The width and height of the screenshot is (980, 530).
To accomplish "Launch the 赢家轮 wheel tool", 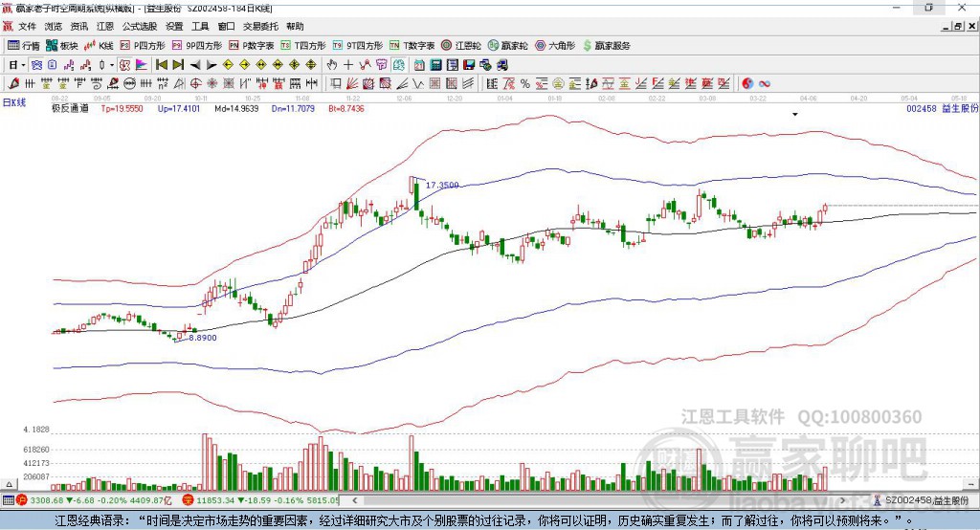I will point(507,46).
